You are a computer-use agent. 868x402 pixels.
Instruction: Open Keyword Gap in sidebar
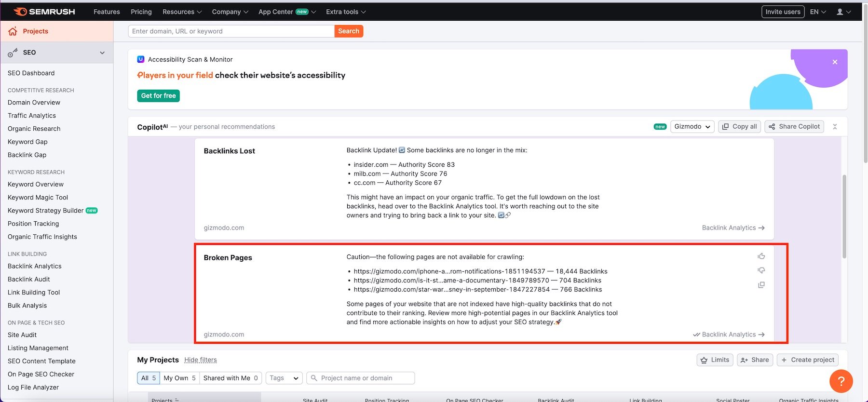27,142
